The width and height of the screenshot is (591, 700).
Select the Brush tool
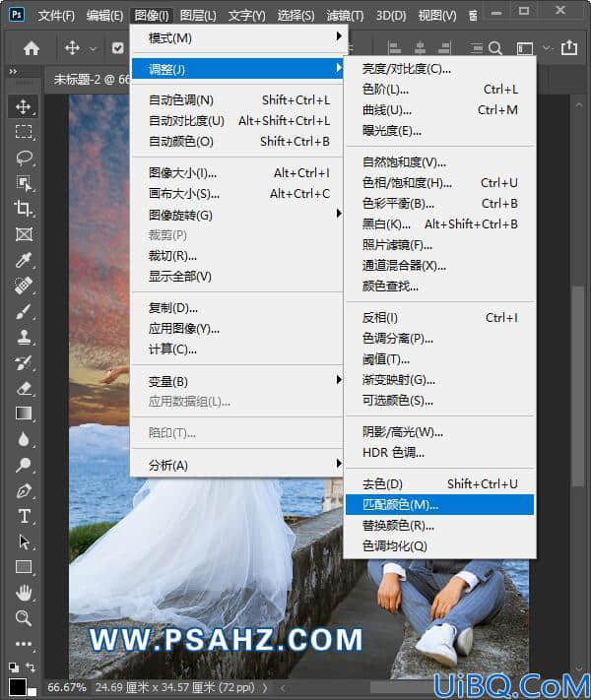(24, 312)
